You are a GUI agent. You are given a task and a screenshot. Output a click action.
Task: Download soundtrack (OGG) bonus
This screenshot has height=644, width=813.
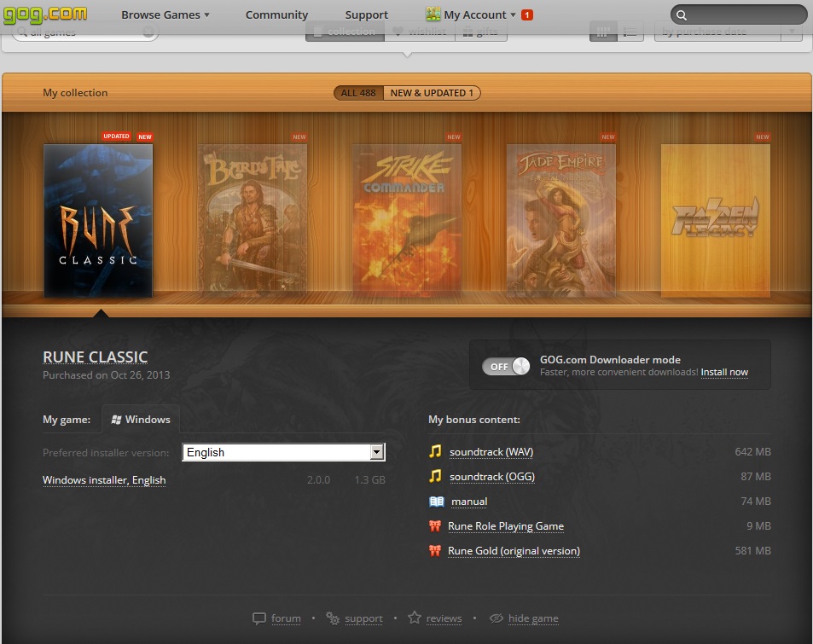pos(492,477)
